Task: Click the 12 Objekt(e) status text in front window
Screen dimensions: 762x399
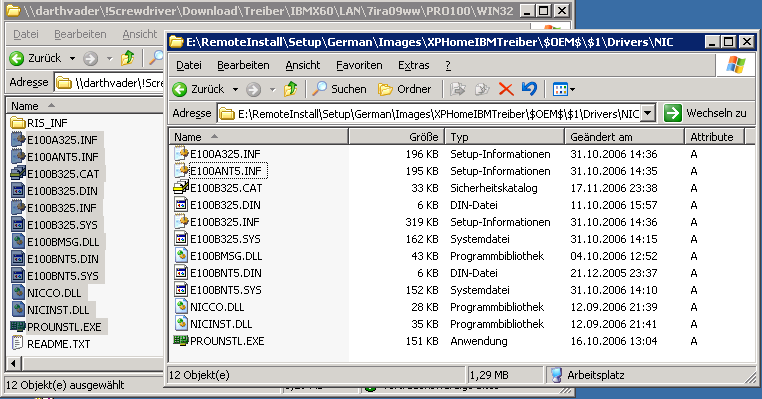Action: 199,375
